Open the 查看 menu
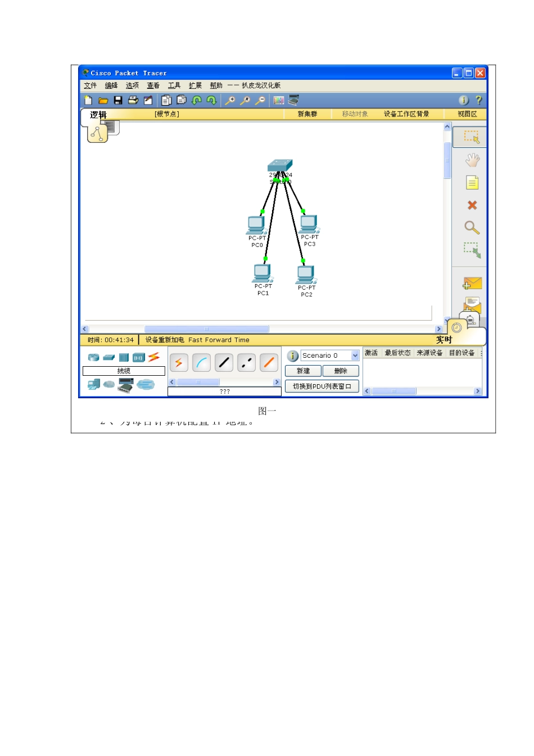This screenshot has width=534, height=756. point(153,85)
